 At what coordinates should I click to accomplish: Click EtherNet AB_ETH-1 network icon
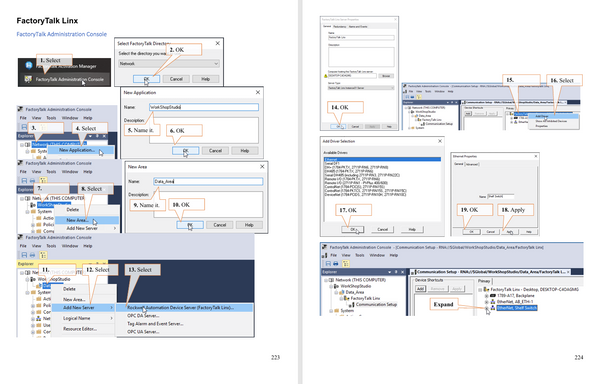point(493,302)
